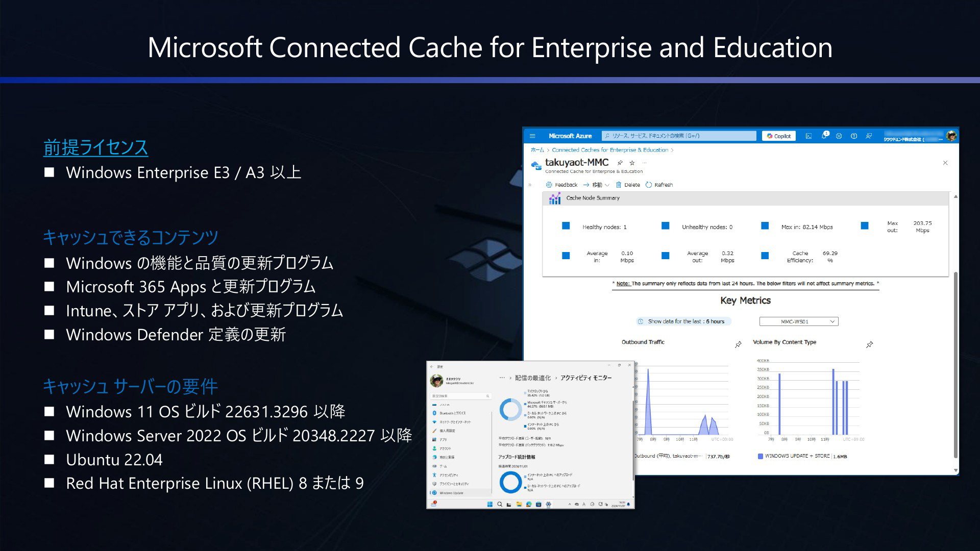This screenshot has height=551, width=980.
Task: Click the Feedback toolbar button
Action: pos(561,185)
